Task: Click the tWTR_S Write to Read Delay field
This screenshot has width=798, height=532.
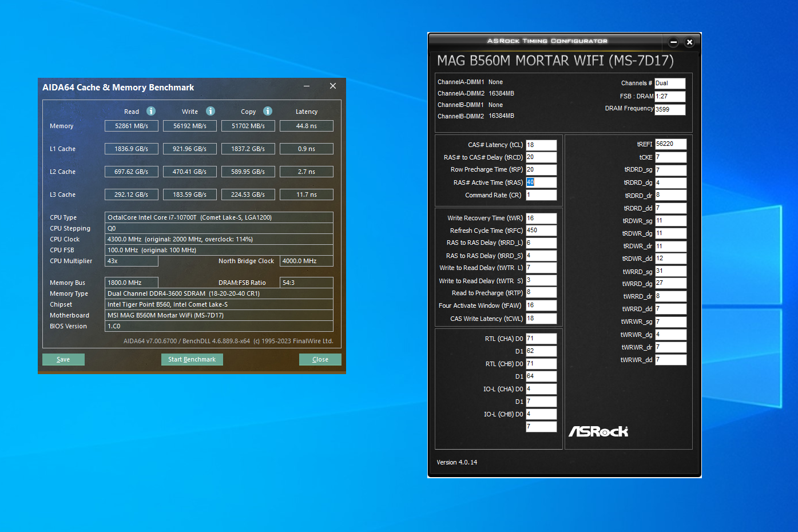Action: click(x=541, y=280)
